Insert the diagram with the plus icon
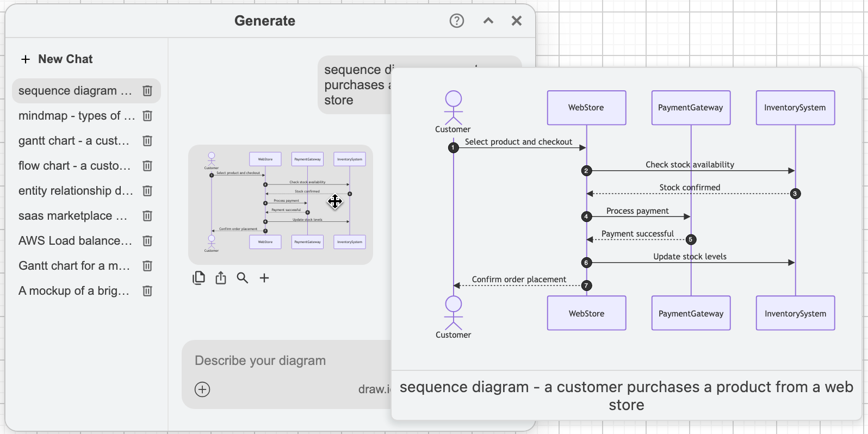Screen dimensions: 868x434 [x=264, y=278]
